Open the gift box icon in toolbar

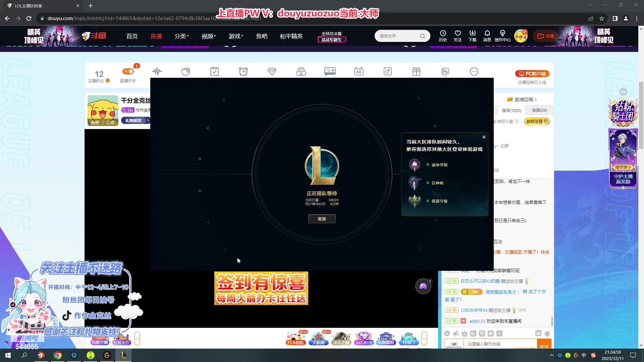(x=417, y=71)
